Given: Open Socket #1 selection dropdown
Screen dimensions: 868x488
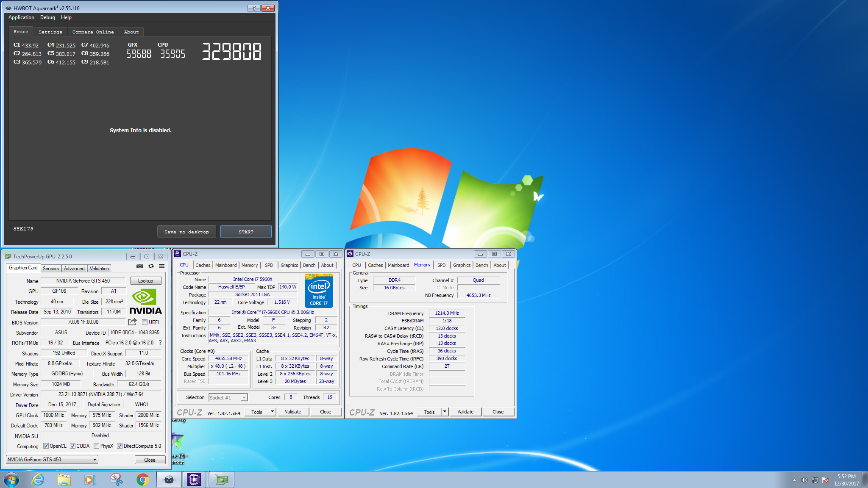Looking at the screenshot, I should tap(228, 397).
